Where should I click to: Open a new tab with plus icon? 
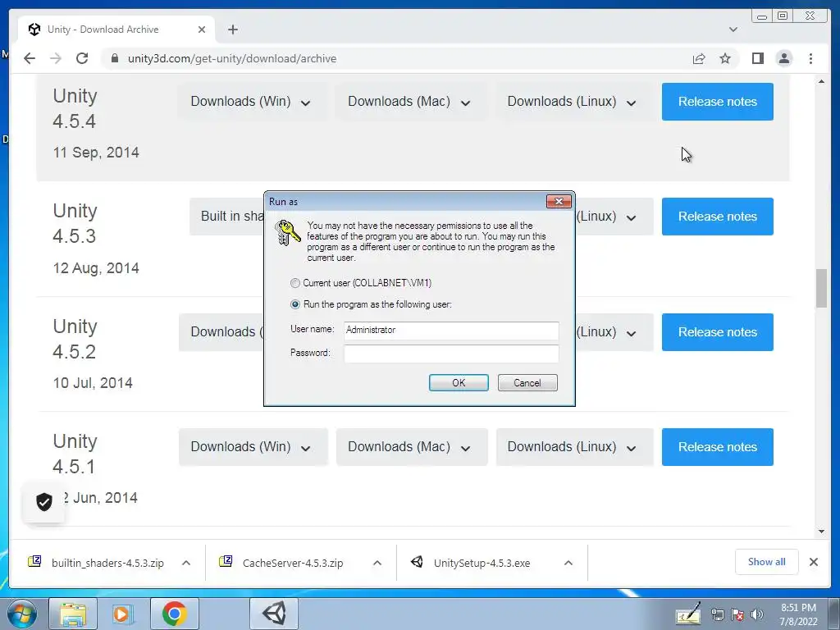[x=232, y=30]
